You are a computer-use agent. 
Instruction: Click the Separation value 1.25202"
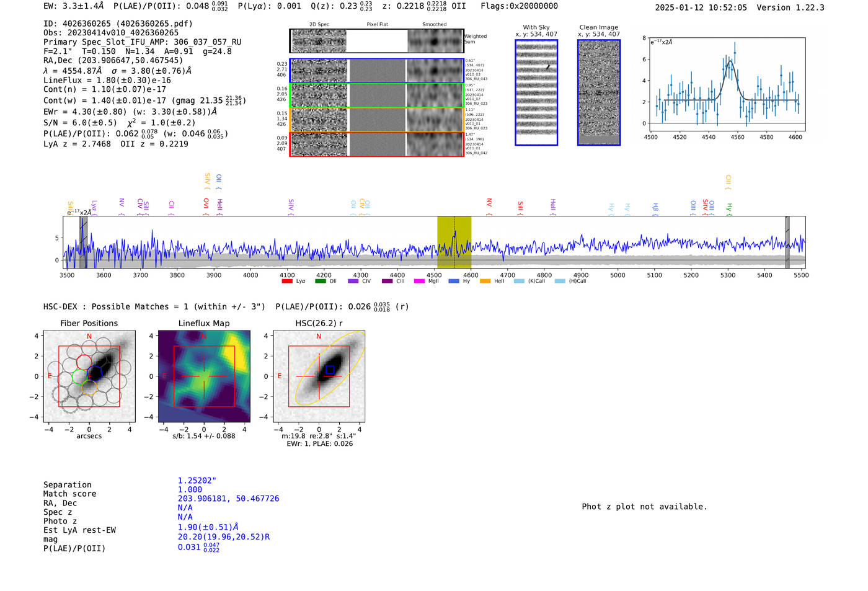(197, 481)
